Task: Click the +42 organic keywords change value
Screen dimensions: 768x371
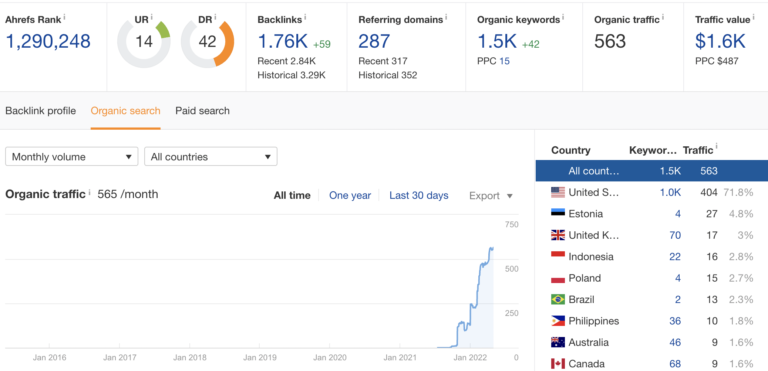Action: coord(530,45)
